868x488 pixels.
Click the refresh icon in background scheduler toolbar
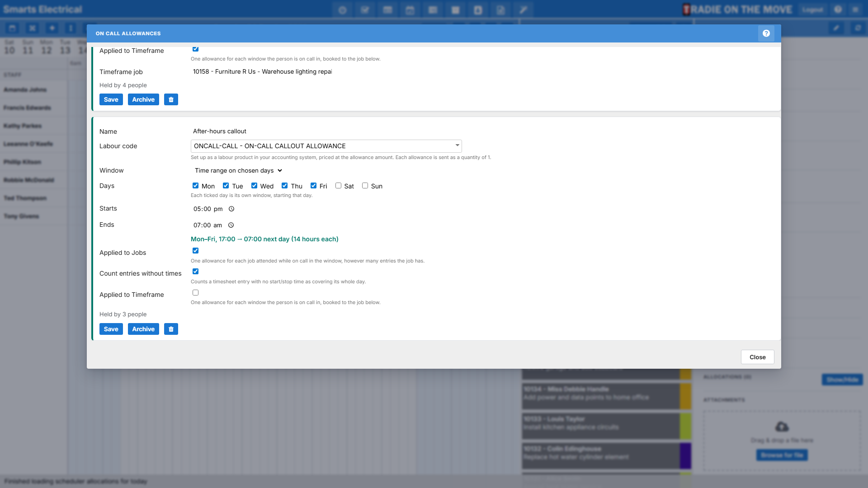pyautogui.click(x=858, y=28)
